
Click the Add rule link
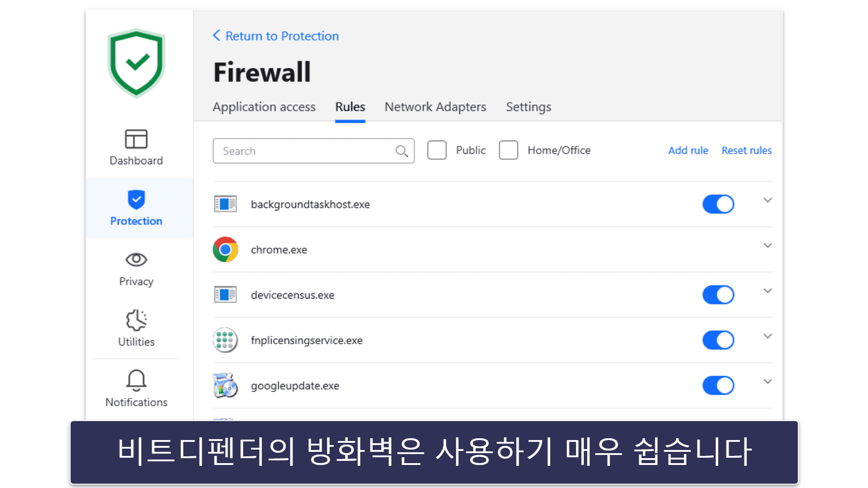pos(688,150)
